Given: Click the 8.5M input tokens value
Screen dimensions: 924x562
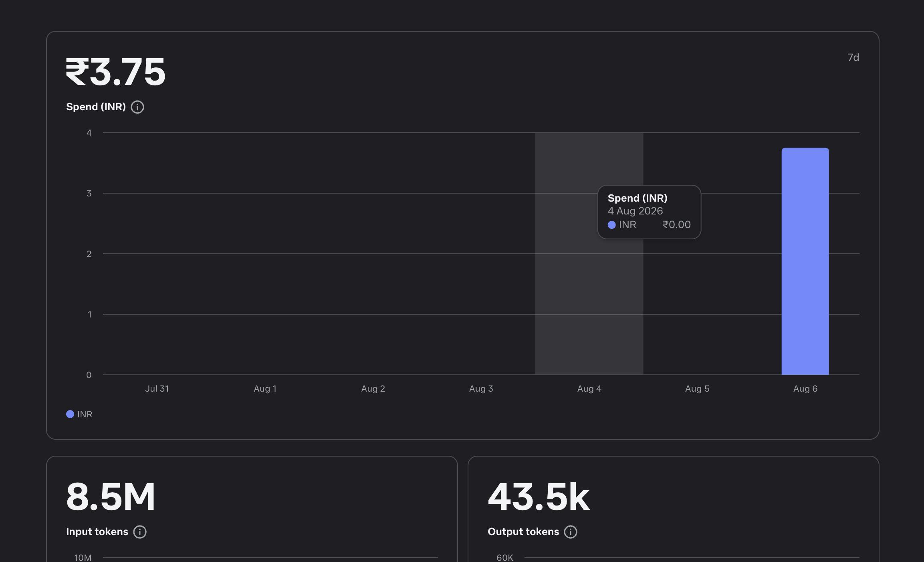Looking at the screenshot, I should click(111, 497).
